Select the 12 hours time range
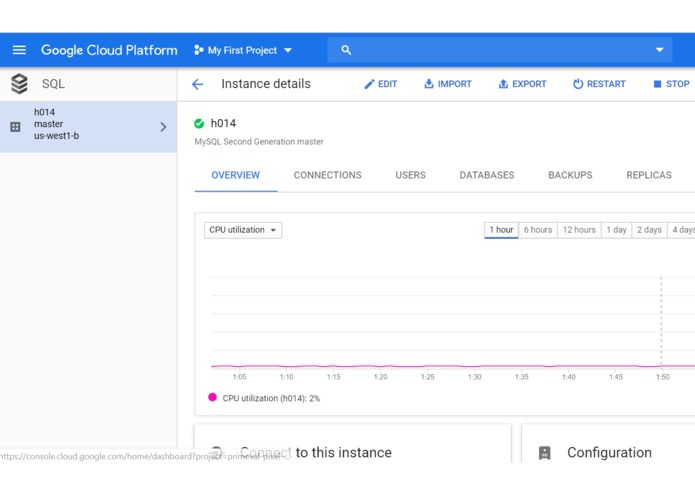 click(x=579, y=230)
